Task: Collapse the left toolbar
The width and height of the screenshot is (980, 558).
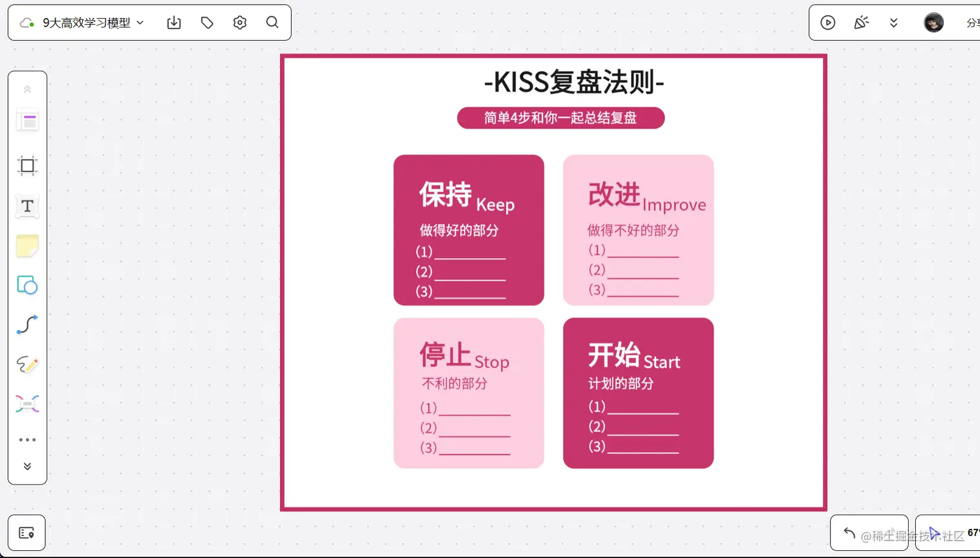Action: [x=27, y=89]
